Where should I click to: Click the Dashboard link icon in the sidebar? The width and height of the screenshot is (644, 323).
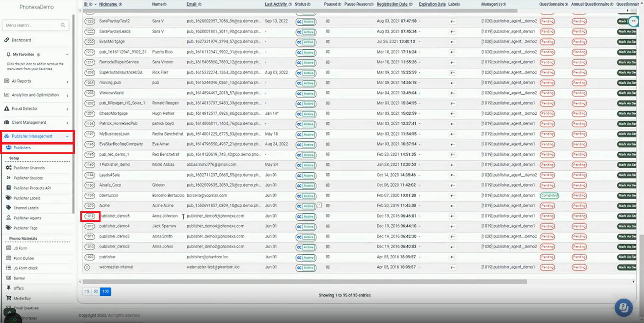(x=7, y=40)
